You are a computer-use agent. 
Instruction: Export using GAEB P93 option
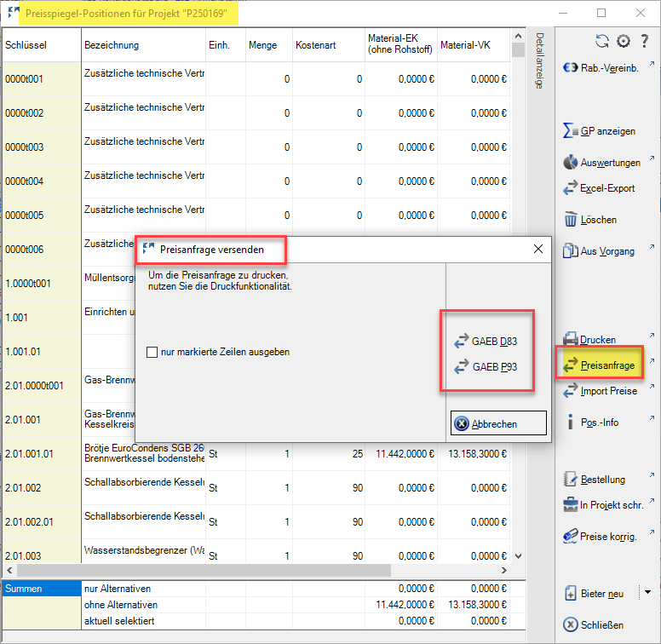(487, 368)
